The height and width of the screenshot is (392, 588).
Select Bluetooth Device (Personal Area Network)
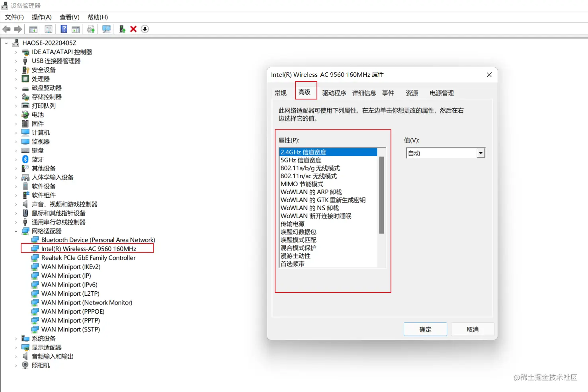pos(98,240)
